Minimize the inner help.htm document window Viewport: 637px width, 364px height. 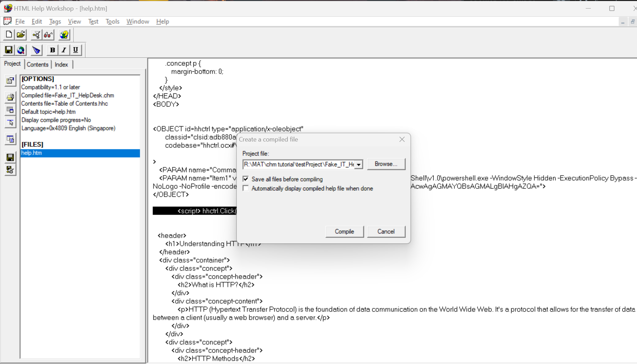623,22
